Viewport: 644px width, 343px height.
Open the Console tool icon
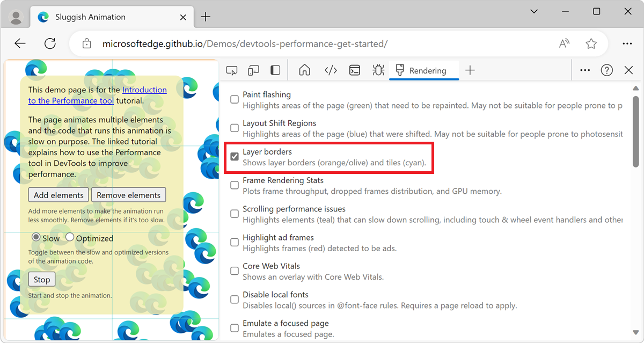coord(354,70)
